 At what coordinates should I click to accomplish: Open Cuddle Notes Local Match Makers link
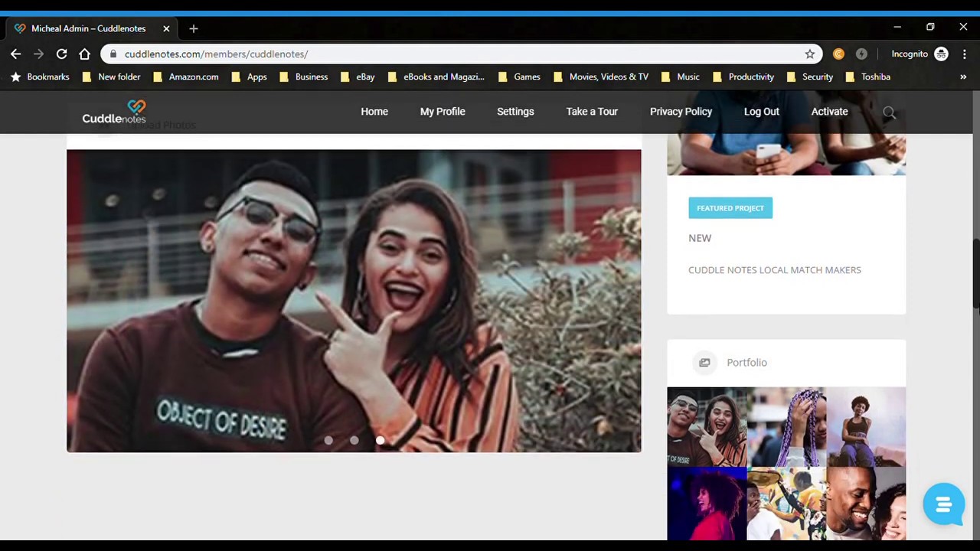click(x=775, y=270)
